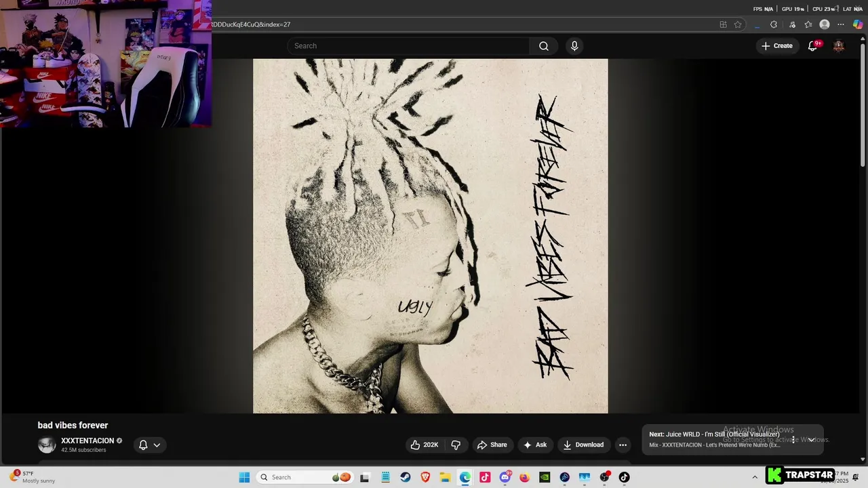This screenshot has width=868, height=488.
Task: Open Edge settings and more menu
Action: pyautogui.click(x=841, y=24)
